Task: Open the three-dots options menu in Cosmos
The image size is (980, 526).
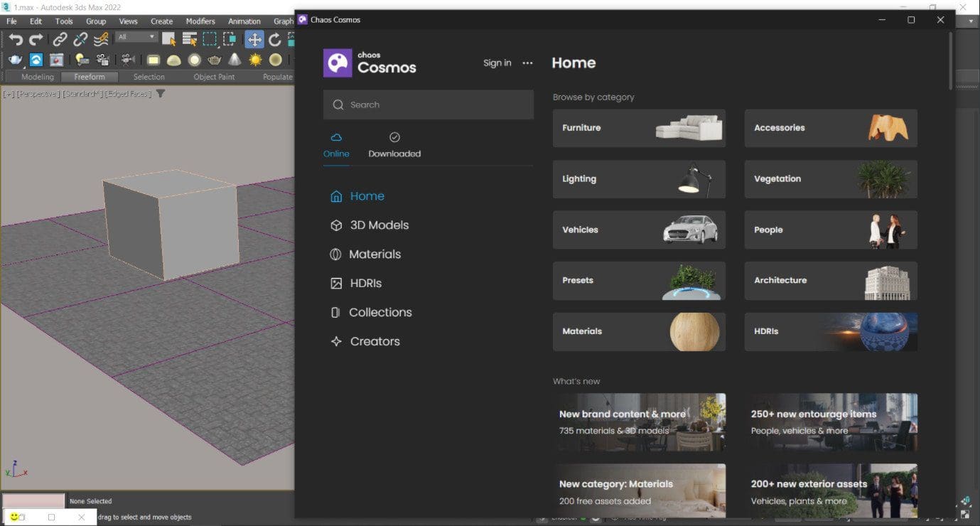Action: tap(527, 63)
